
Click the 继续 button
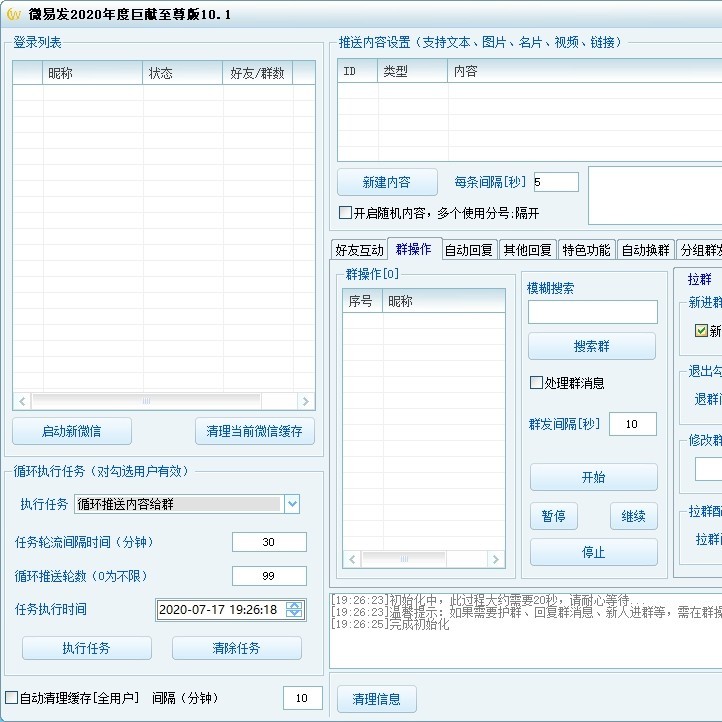(x=634, y=516)
